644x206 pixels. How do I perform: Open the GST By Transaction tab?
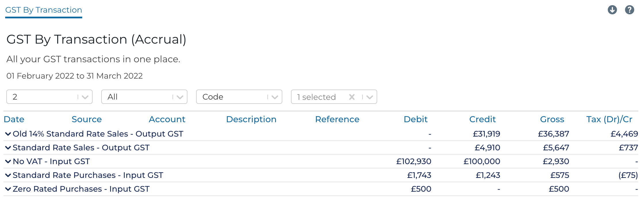[44, 10]
